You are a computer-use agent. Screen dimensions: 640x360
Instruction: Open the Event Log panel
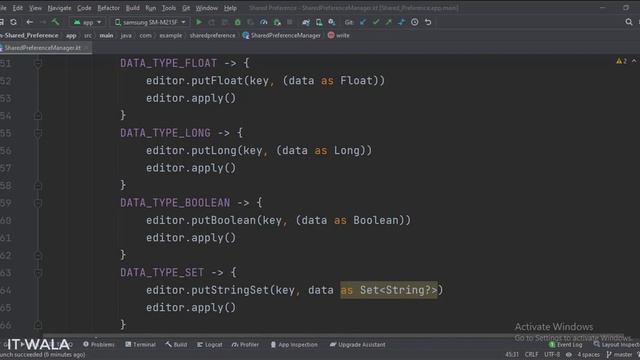click(x=566, y=345)
